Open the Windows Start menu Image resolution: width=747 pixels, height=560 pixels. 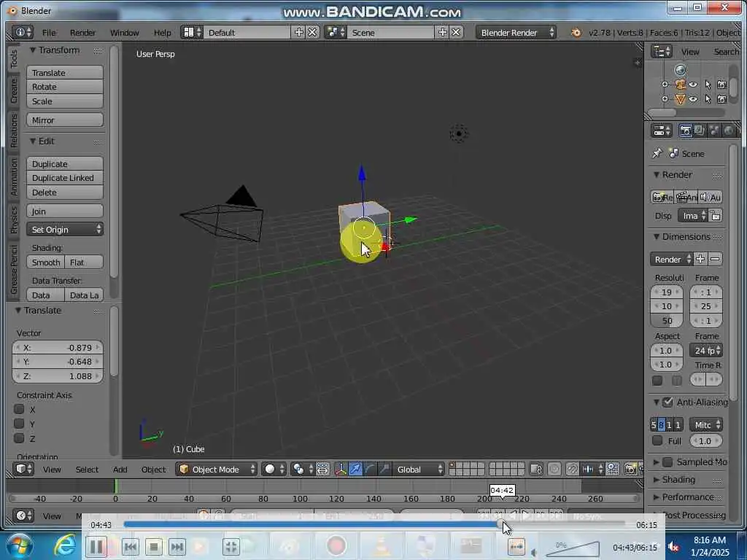[19, 546]
